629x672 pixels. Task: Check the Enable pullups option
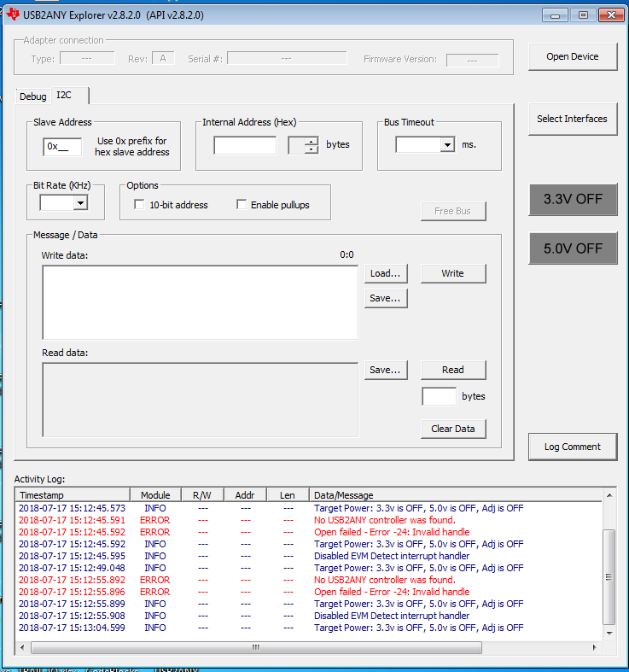242,204
